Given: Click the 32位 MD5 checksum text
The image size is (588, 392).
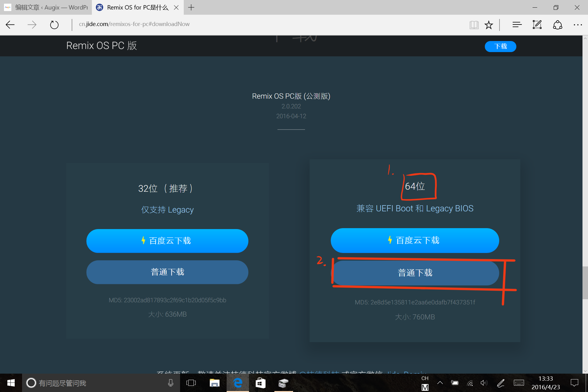Looking at the screenshot, I should point(167,300).
